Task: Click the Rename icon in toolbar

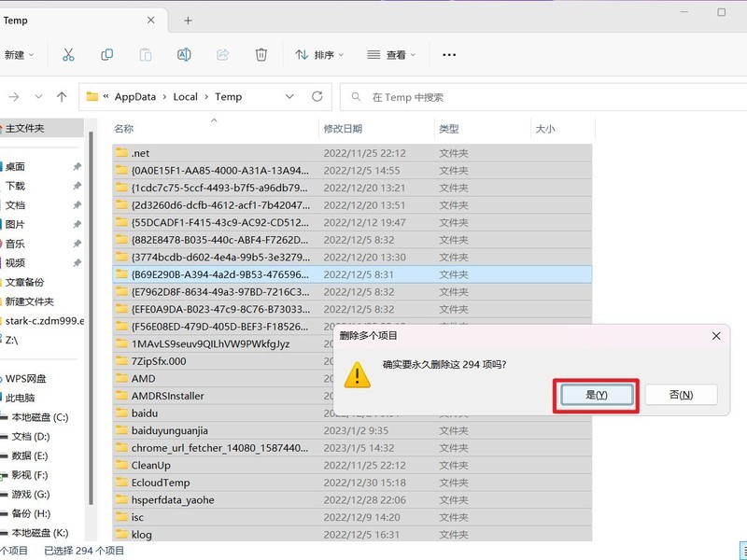Action: (184, 55)
